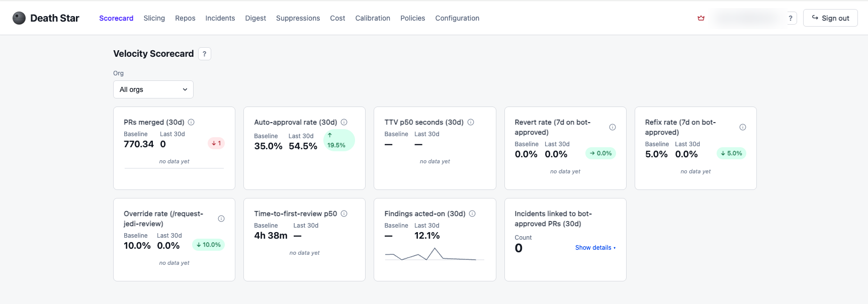Expand Show details for incidents

pyautogui.click(x=595, y=248)
